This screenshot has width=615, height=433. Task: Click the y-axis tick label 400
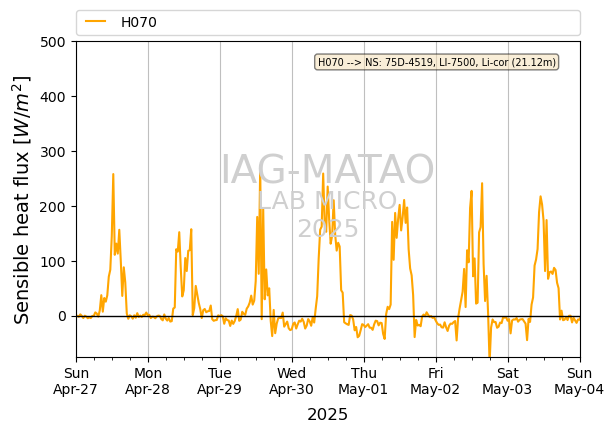tap(53, 97)
